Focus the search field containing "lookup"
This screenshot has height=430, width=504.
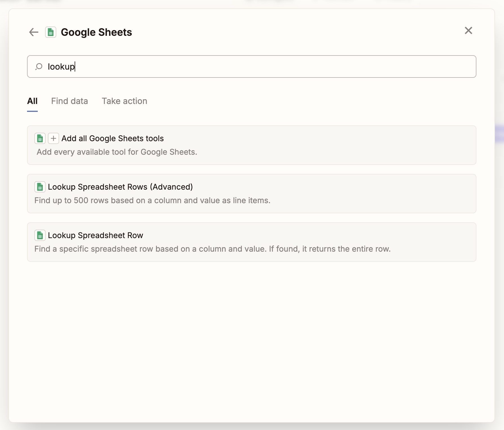click(x=253, y=67)
